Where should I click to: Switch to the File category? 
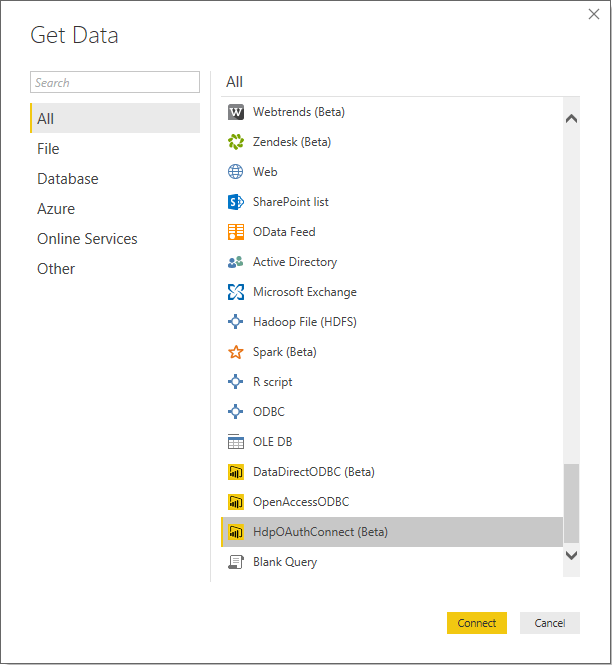point(48,149)
